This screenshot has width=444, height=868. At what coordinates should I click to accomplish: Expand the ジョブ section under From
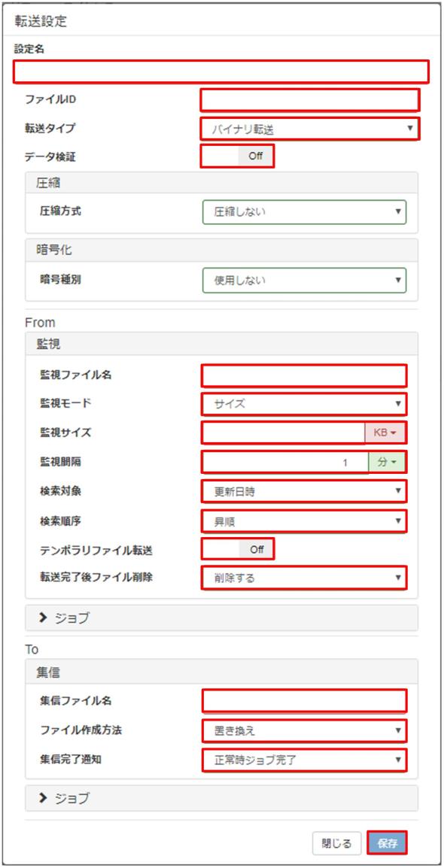tap(221, 618)
